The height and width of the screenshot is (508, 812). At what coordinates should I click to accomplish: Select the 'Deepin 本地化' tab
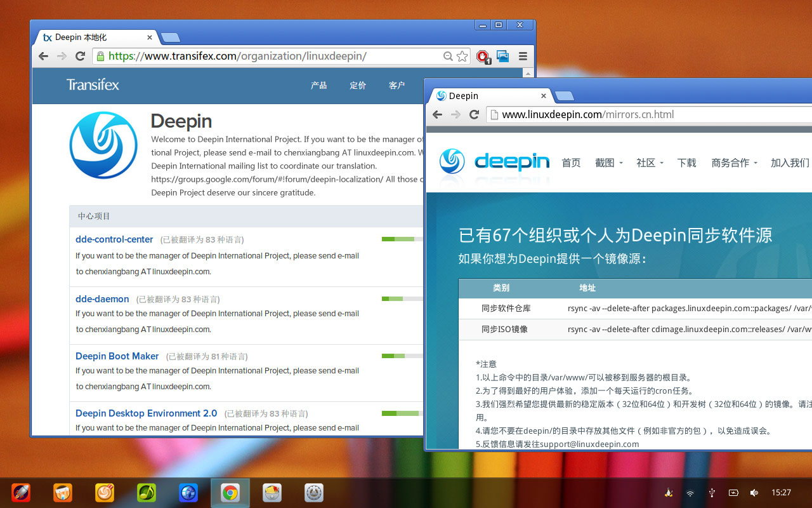tap(95, 37)
